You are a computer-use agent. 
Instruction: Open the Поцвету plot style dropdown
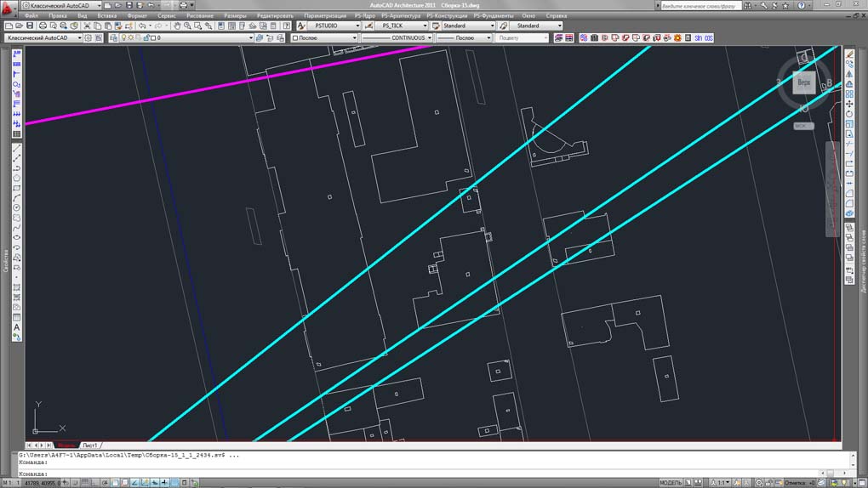click(522, 38)
